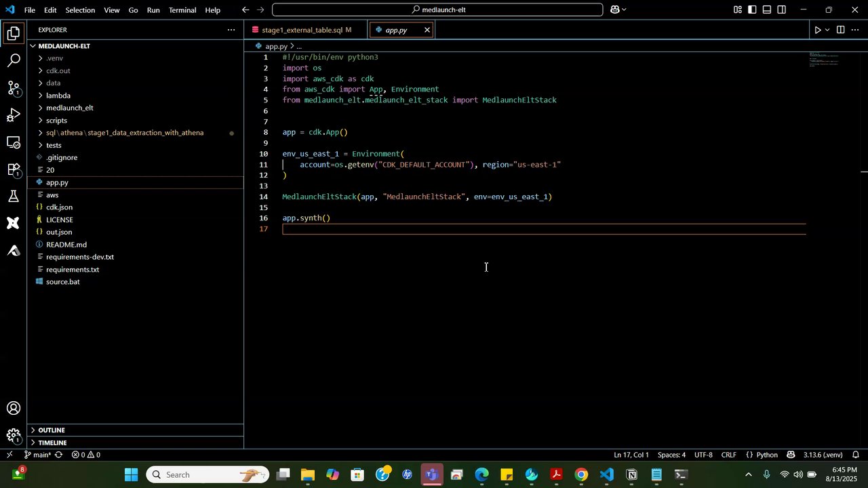
Task: Expand the OUTLINE section
Action: [x=52, y=430]
